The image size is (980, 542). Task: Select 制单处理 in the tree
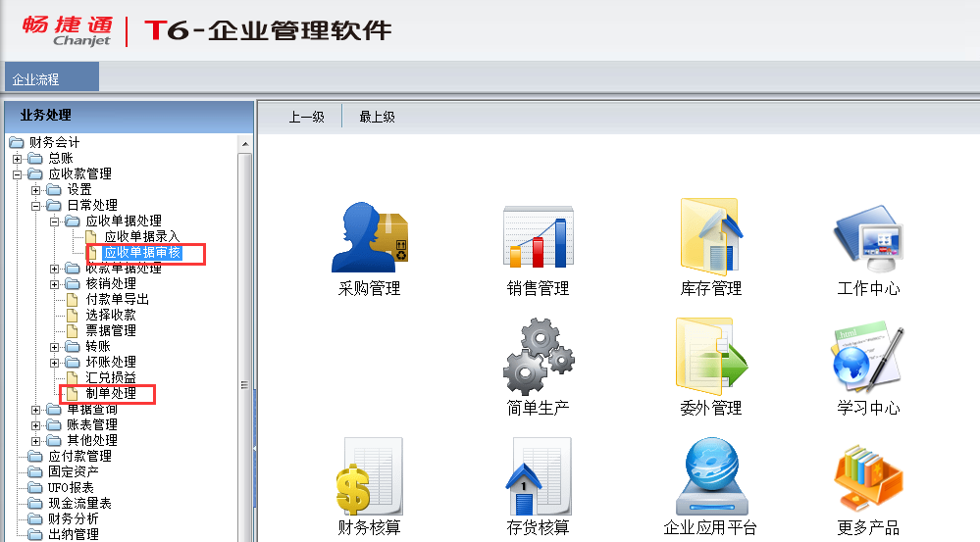pos(111,393)
